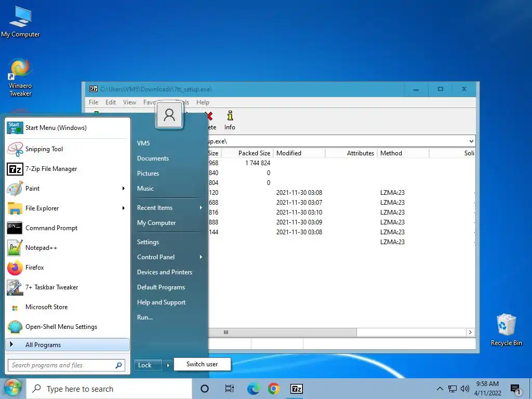Click the Info icon in 7-Zip toolbar
Image resolution: width=532 pixels, height=399 pixels.
tap(230, 121)
